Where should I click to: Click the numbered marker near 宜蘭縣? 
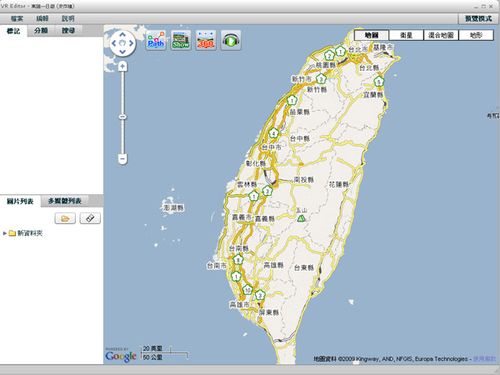pyautogui.click(x=378, y=81)
